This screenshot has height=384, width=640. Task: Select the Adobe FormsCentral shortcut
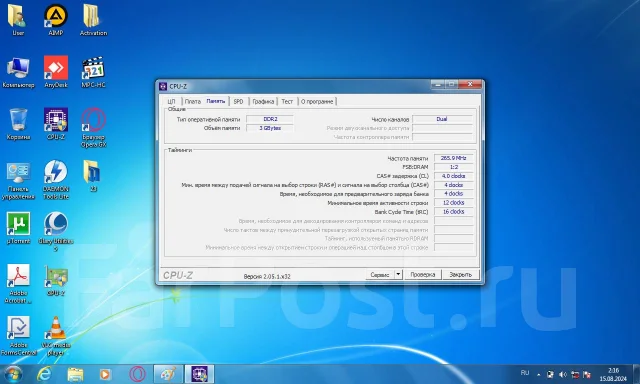click(x=18, y=336)
